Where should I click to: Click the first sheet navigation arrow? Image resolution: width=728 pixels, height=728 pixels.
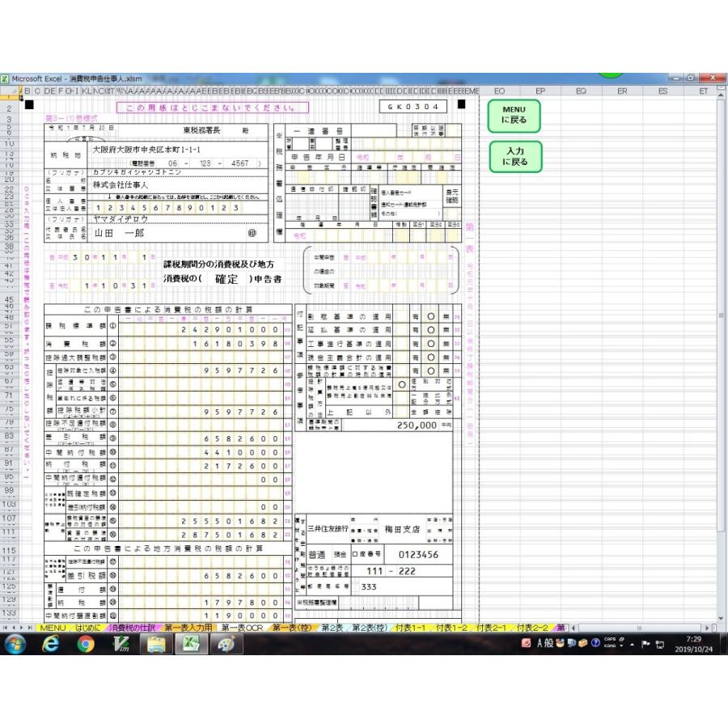tap(6, 628)
